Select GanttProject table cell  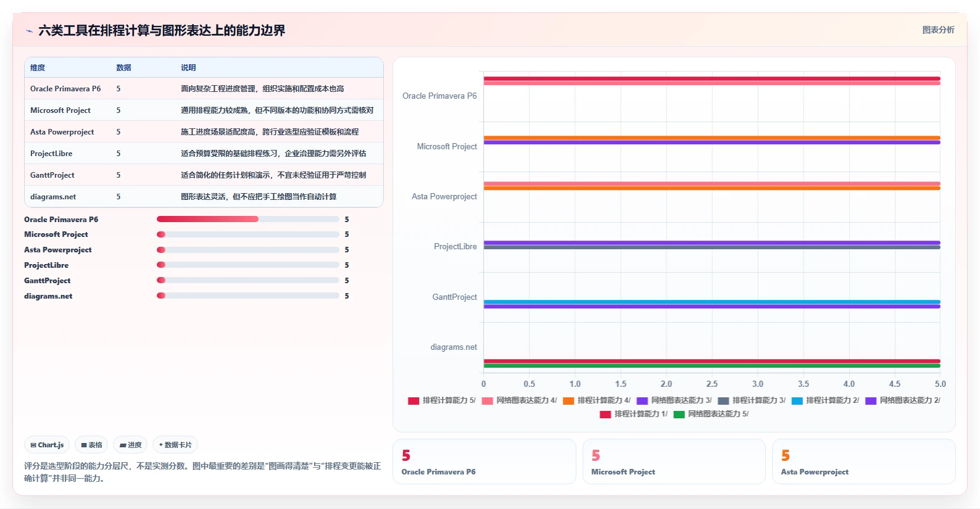point(52,175)
